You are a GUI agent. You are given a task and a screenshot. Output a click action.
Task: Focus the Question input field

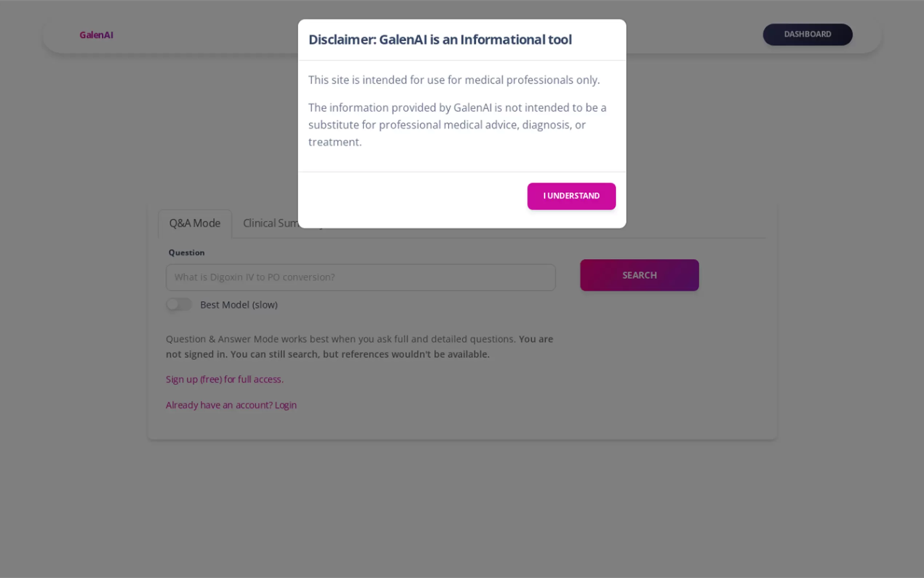(360, 277)
